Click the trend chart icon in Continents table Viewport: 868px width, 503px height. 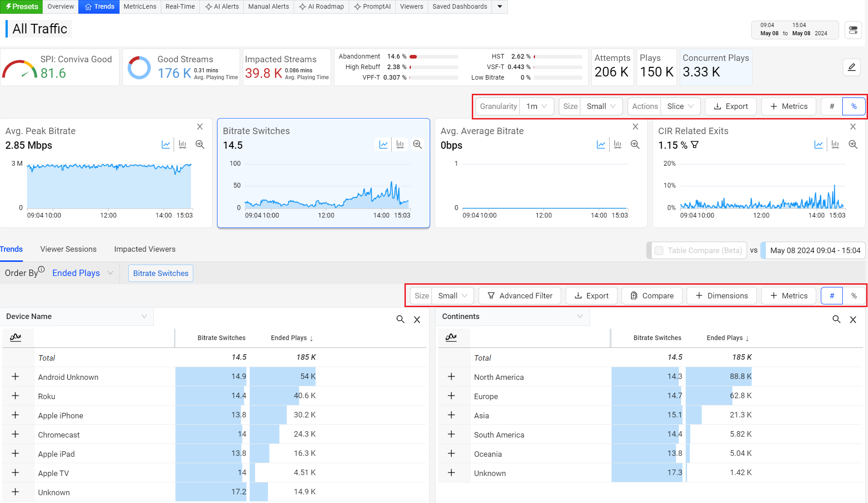(x=451, y=337)
